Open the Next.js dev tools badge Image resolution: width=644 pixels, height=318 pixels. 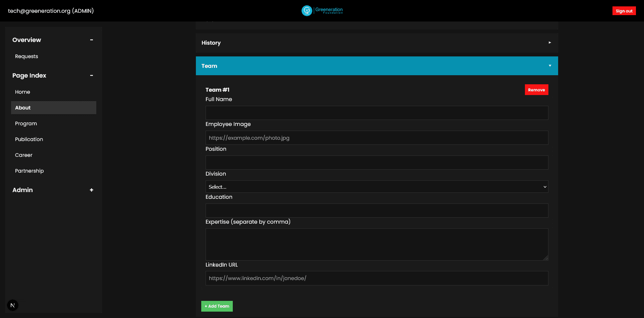point(13,305)
